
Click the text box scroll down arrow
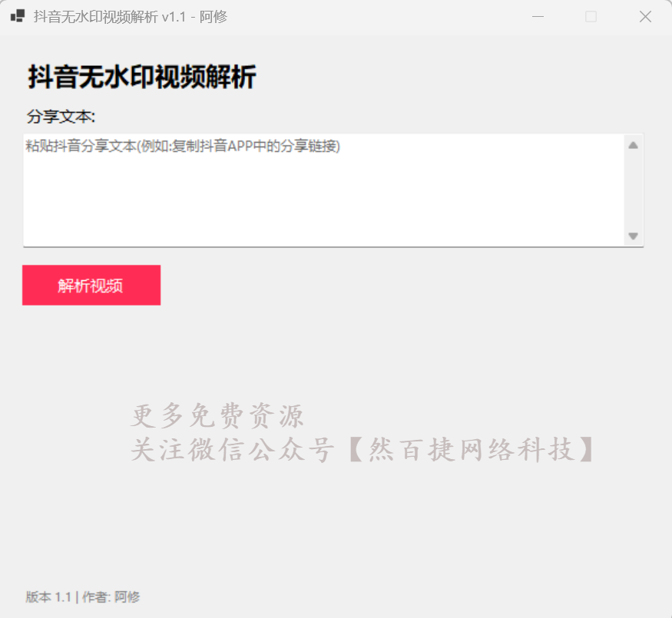point(633,236)
